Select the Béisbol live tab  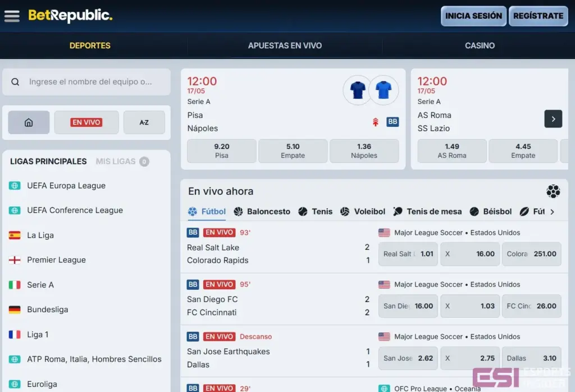tap(491, 212)
